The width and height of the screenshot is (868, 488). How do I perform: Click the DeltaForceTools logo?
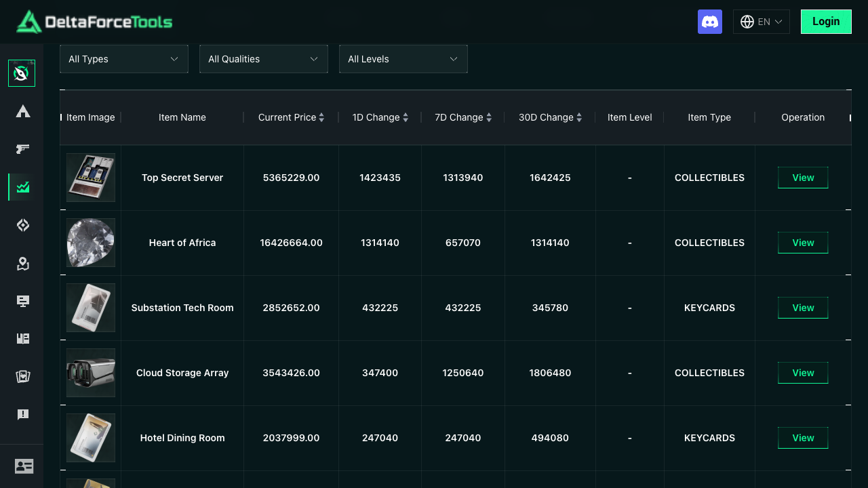94,22
